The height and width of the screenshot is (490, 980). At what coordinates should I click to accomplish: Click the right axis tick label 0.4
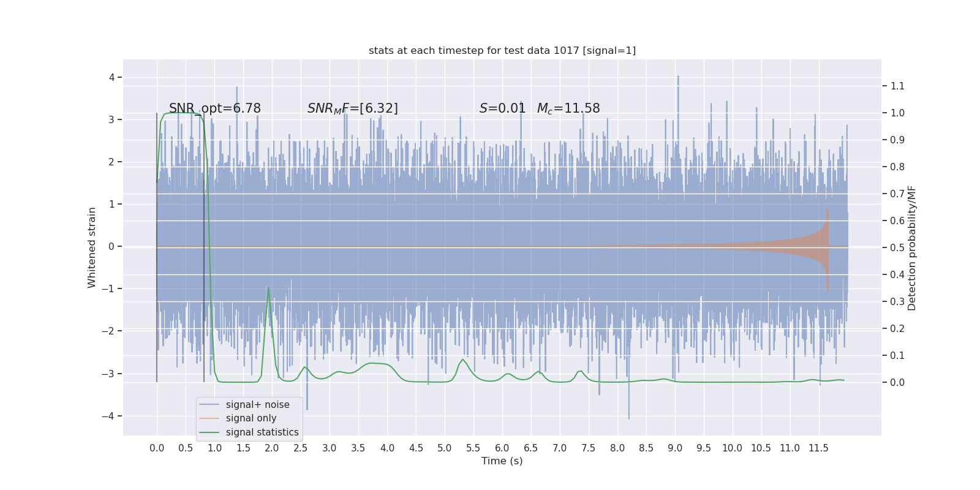tap(897, 274)
